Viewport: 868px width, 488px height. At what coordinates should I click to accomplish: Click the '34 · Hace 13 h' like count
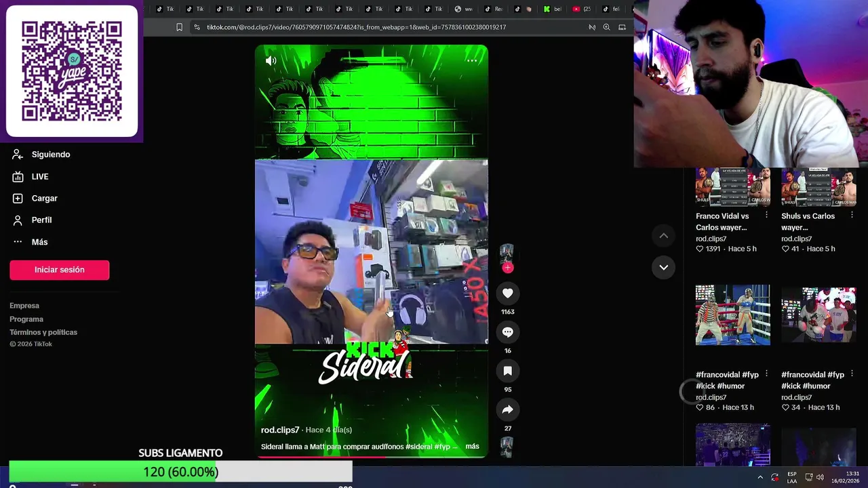(810, 407)
